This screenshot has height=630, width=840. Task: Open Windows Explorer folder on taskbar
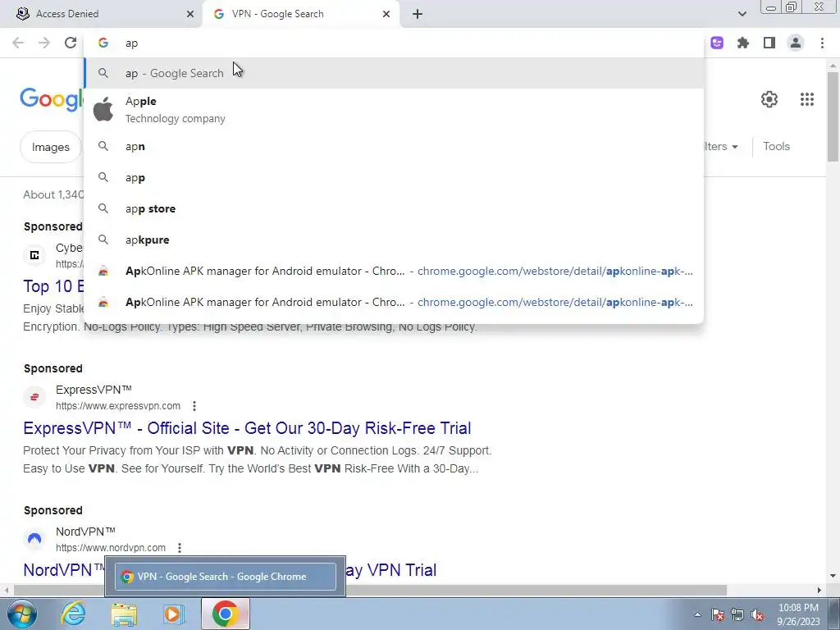(x=124, y=614)
